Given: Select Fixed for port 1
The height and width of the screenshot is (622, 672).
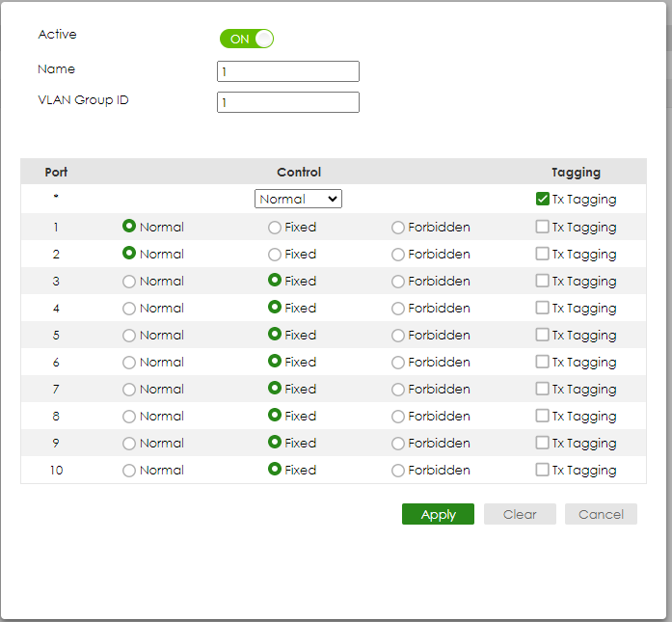Looking at the screenshot, I should [x=275, y=228].
